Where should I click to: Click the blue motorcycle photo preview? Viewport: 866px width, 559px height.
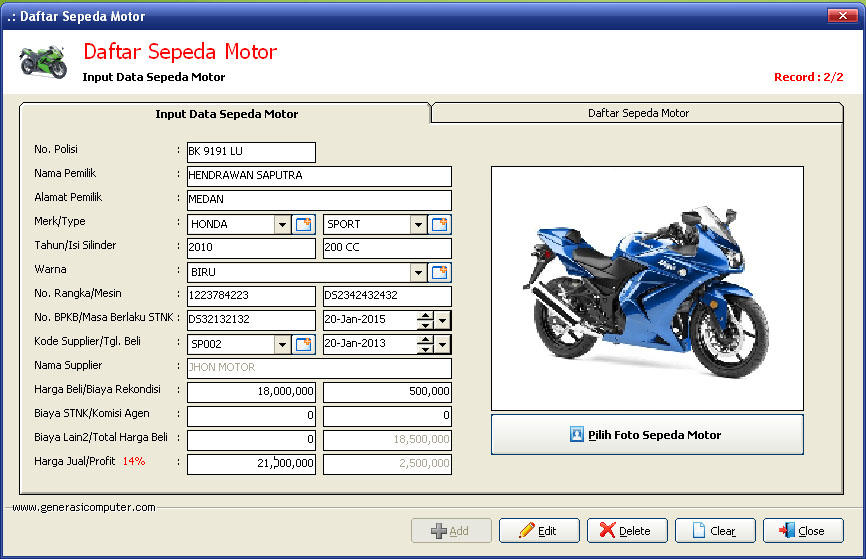point(647,287)
